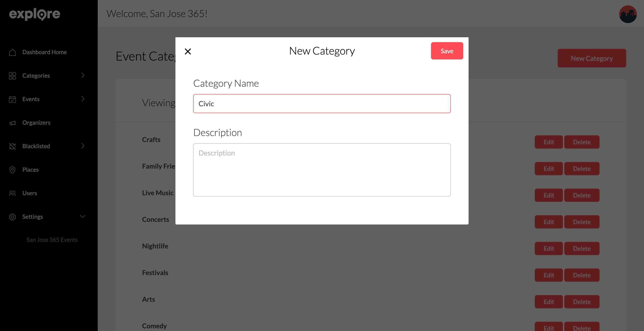Viewport: 644px width, 331px height.
Task: Click Delete for the Nightlife category
Action: pyautogui.click(x=582, y=248)
